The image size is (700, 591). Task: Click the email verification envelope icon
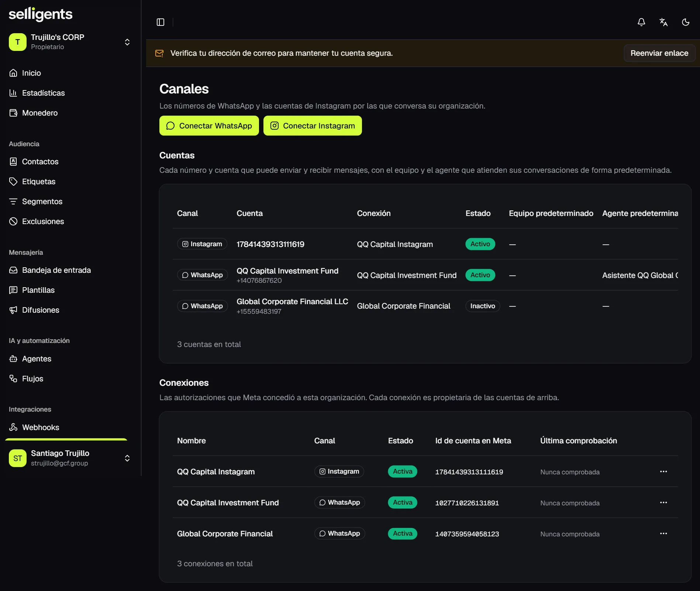point(159,53)
